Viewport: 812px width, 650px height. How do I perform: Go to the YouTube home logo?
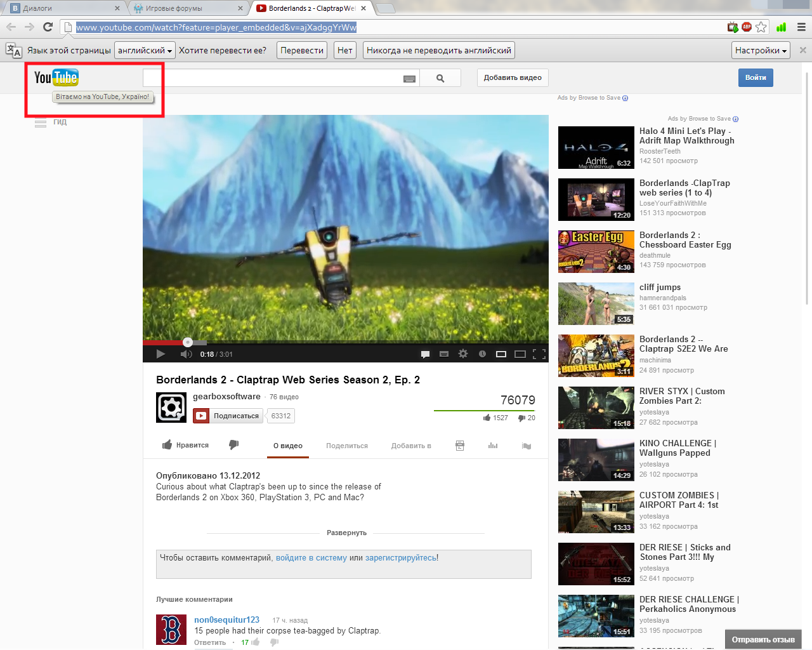pos(56,77)
